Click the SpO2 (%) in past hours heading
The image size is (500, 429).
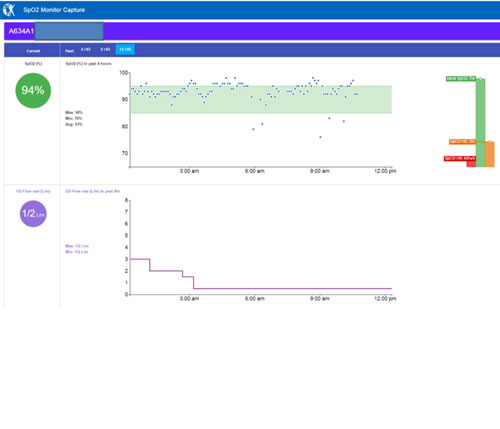point(88,64)
